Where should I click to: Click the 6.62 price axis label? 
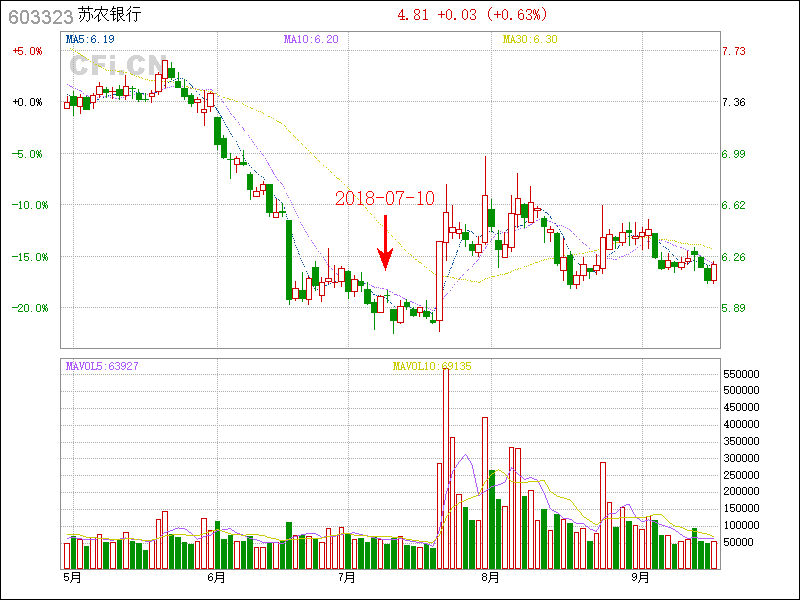click(734, 205)
